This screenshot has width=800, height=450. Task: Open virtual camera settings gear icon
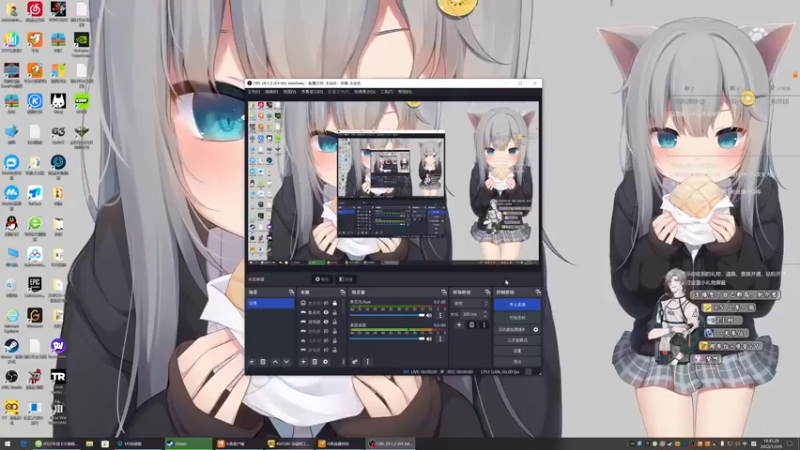[x=536, y=330]
